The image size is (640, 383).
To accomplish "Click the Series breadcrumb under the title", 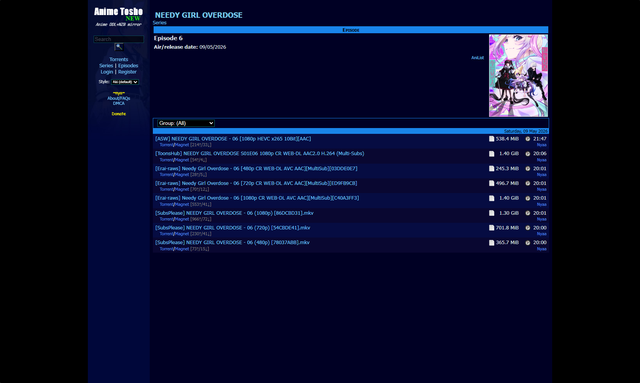I will (160, 23).
